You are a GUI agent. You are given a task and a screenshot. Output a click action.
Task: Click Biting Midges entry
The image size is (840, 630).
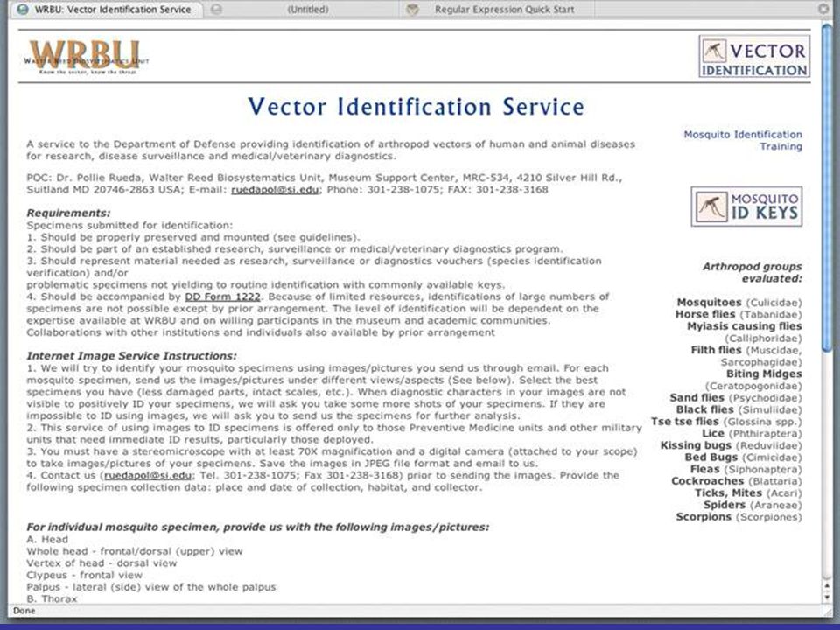point(753,380)
